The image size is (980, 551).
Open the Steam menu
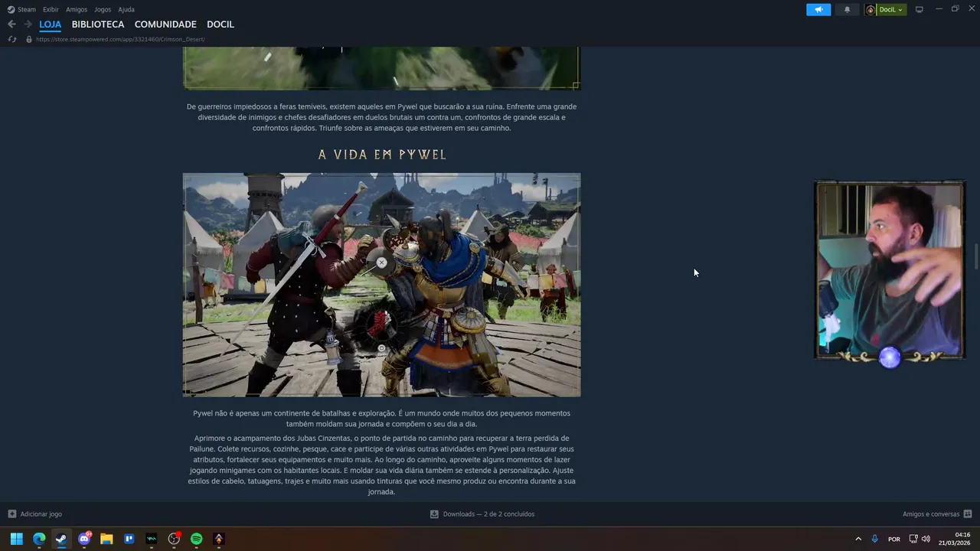point(27,9)
